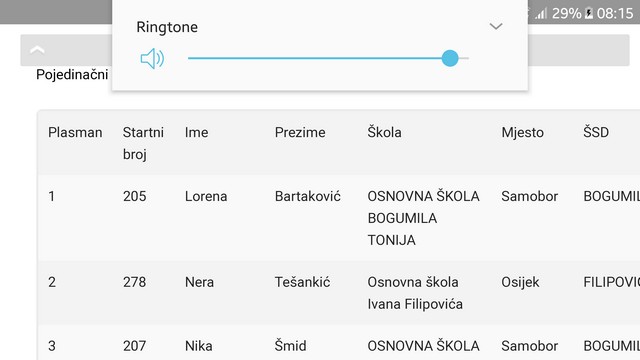Expand the Ringtone volume panel chevron
640x360 pixels.
pyautogui.click(x=496, y=27)
